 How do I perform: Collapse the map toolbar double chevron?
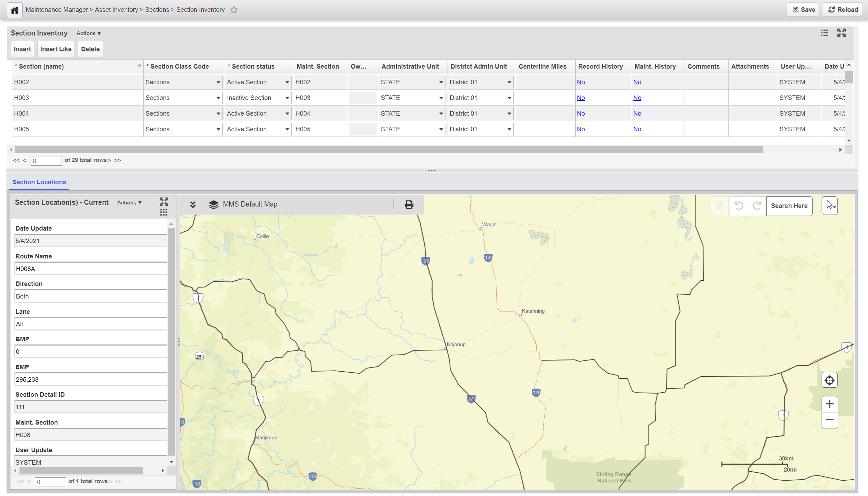(x=193, y=204)
